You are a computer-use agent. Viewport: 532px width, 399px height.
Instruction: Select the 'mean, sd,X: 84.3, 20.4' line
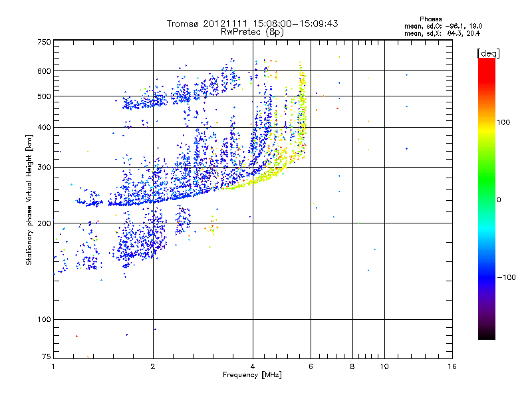click(442, 33)
